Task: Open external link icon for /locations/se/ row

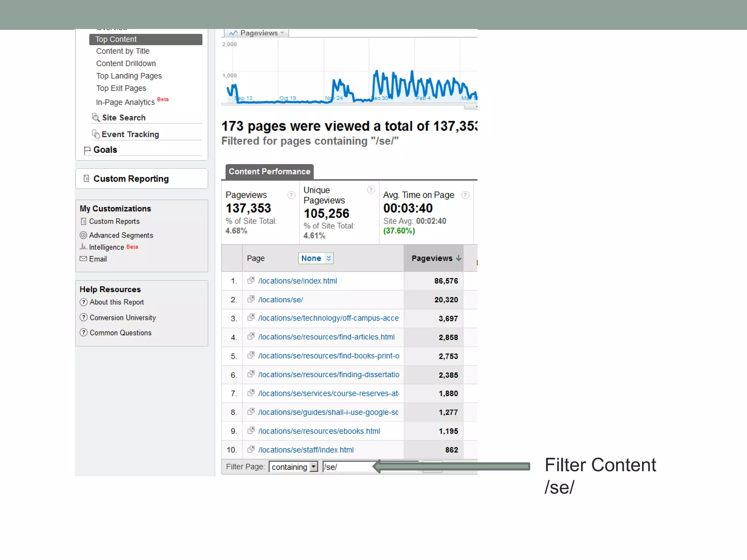Action: (251, 299)
